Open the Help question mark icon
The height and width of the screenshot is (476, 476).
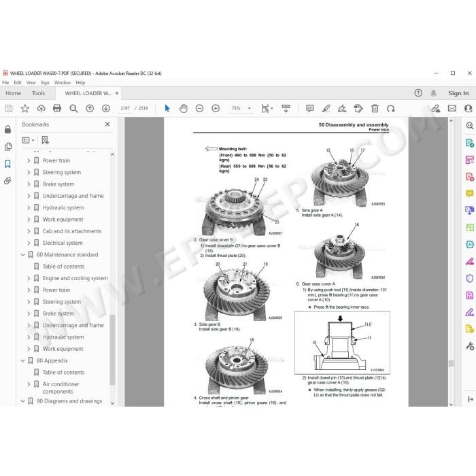(418, 93)
